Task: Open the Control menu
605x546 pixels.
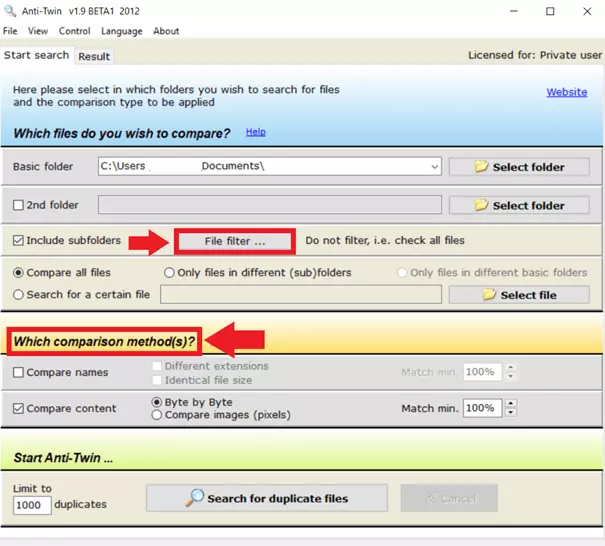Action: tap(74, 31)
